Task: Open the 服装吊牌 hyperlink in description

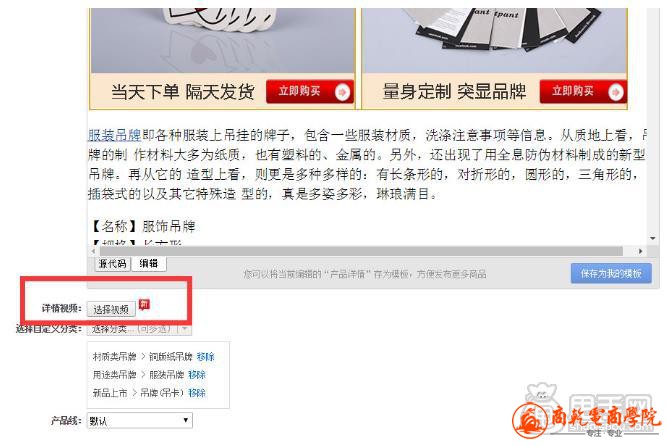Action: [x=114, y=135]
